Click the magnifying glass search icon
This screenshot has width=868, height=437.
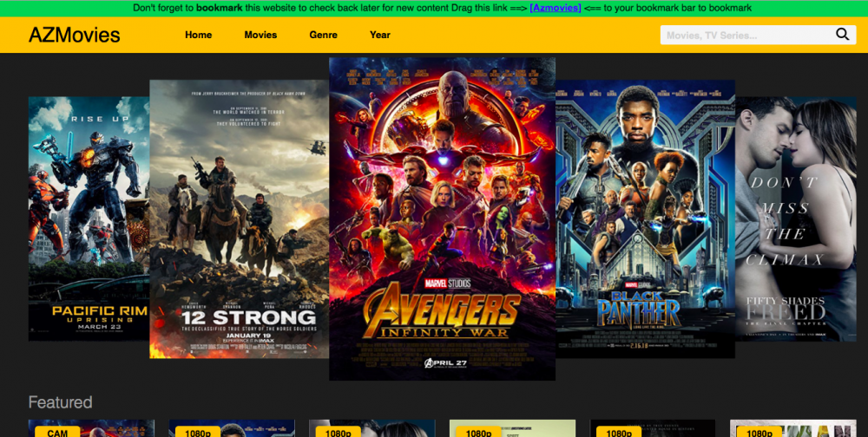point(842,35)
